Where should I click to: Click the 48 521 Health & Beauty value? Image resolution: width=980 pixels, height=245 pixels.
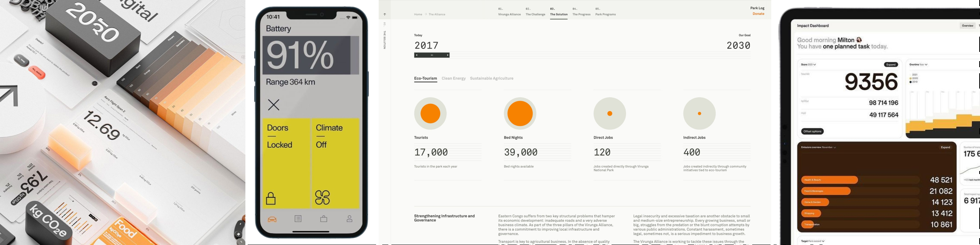click(x=941, y=180)
